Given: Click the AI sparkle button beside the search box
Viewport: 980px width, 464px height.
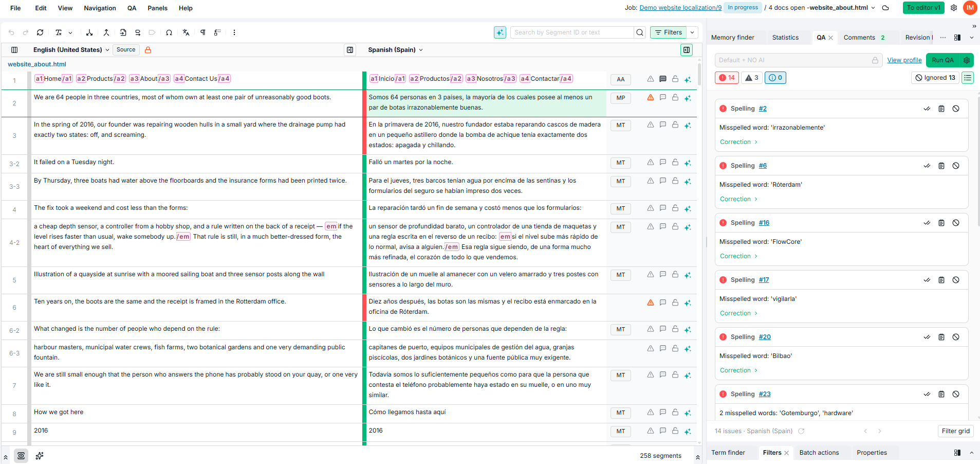Looking at the screenshot, I should (x=500, y=32).
